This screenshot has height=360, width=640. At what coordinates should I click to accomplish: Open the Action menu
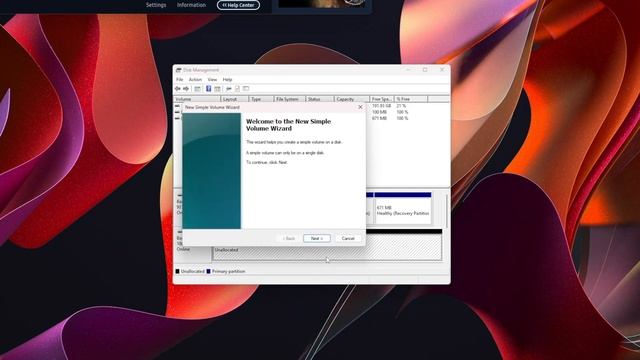point(195,80)
